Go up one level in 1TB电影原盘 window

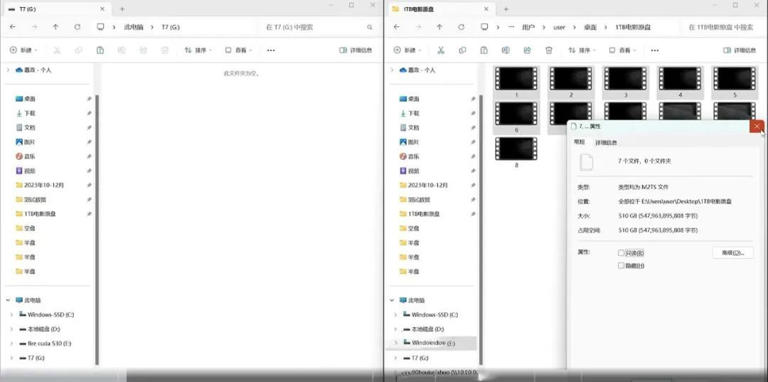coord(439,27)
